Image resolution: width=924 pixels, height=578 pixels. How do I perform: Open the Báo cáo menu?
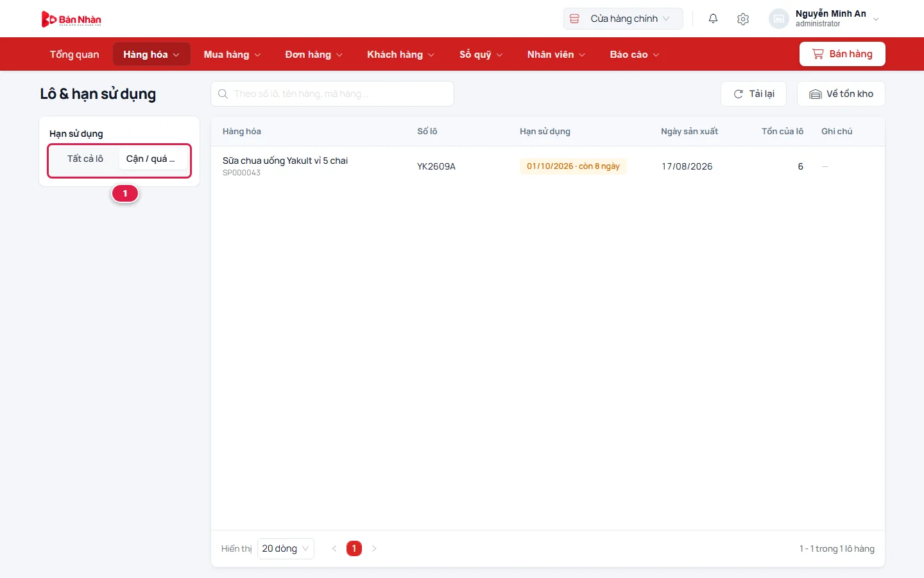click(635, 54)
